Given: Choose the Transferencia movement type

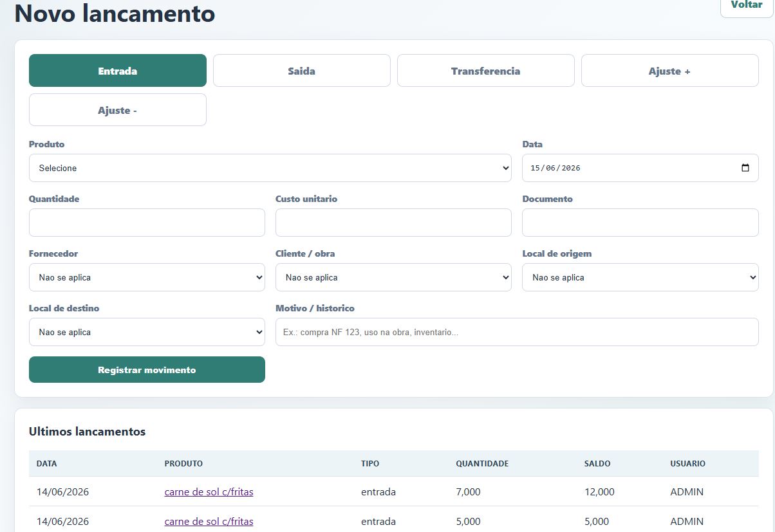Looking at the screenshot, I should tap(486, 70).
